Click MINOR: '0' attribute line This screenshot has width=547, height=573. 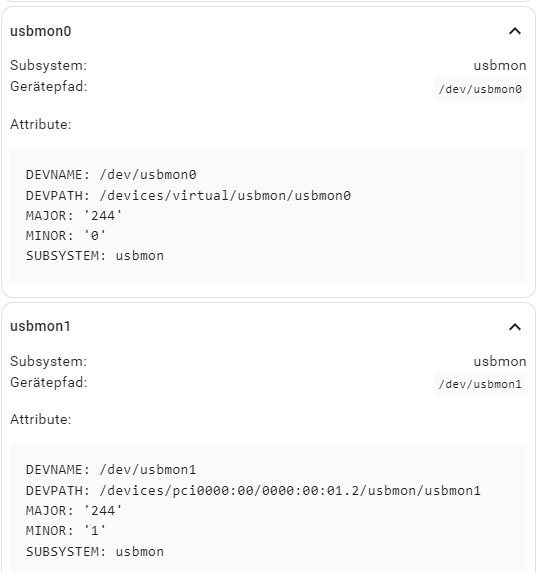(66, 236)
